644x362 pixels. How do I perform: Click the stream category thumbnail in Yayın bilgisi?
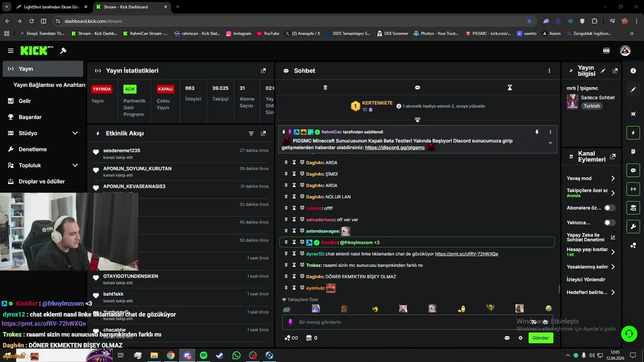(x=572, y=102)
